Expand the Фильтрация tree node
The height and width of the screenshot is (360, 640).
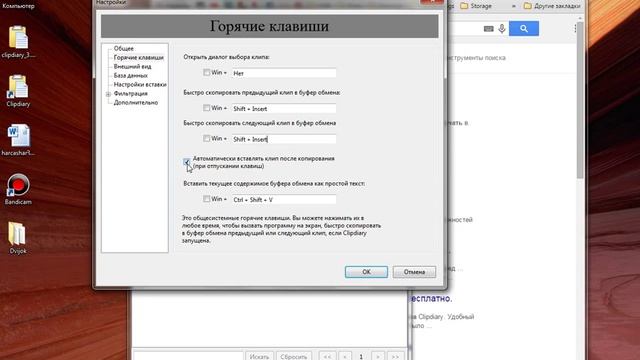(108, 94)
